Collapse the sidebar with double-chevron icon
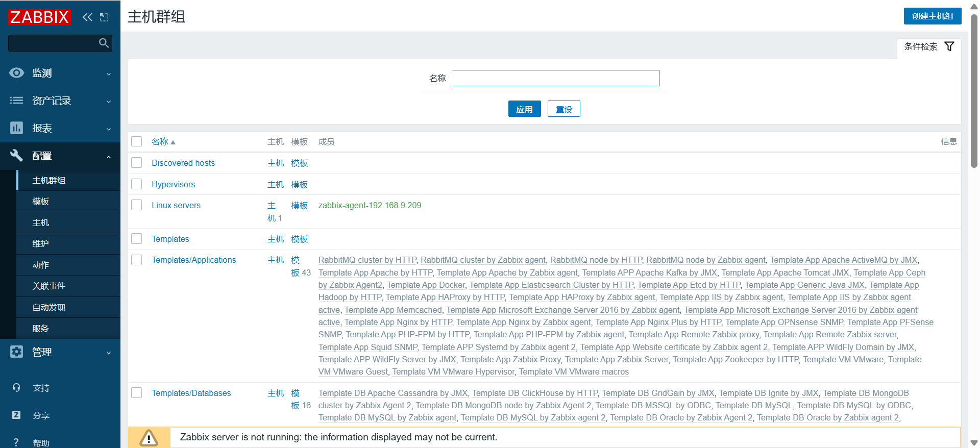The width and height of the screenshot is (980, 448). click(x=87, y=17)
